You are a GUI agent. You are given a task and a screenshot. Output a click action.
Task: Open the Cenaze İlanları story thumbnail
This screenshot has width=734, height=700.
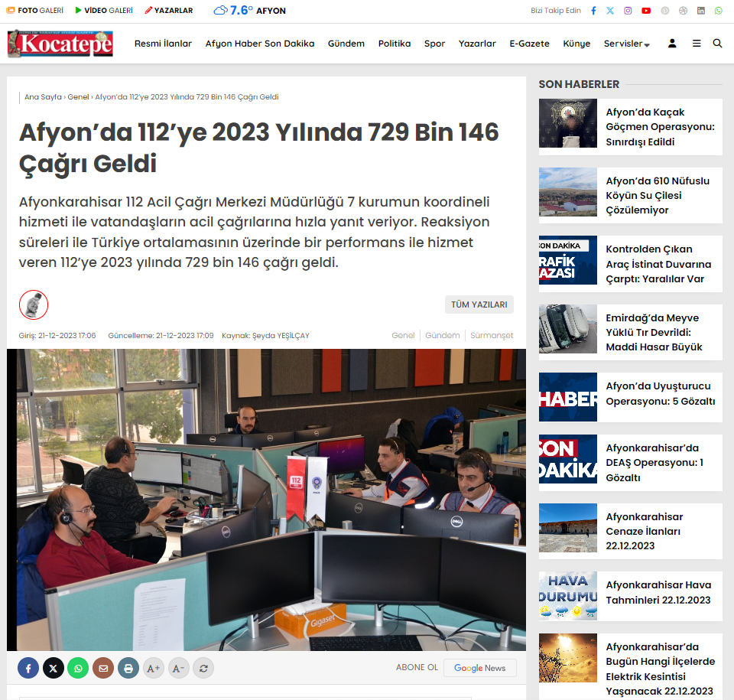[568, 528]
